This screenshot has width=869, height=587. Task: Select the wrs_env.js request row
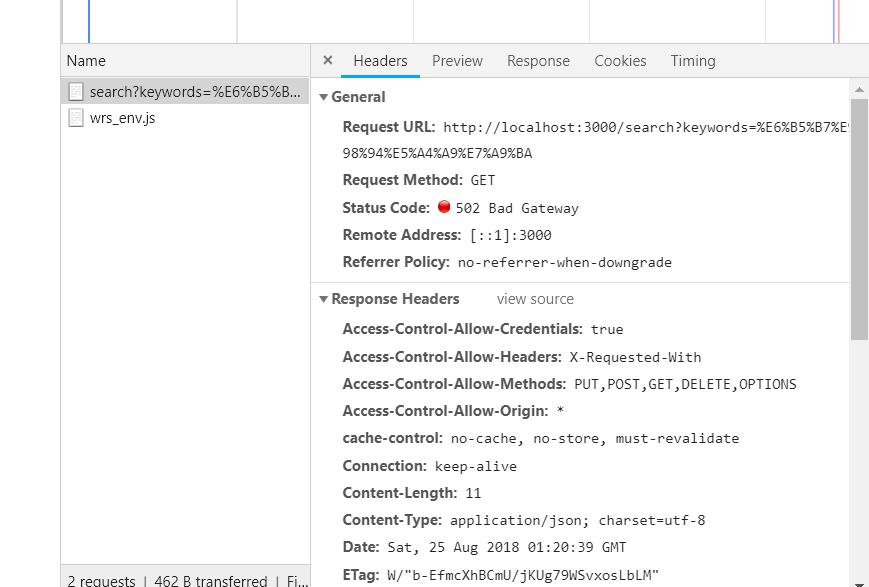pos(185,118)
